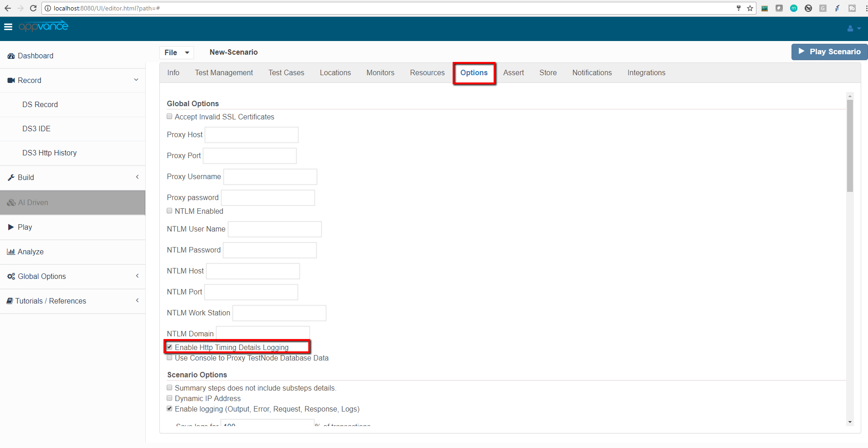The image size is (868, 448).
Task: Open DS3 Http History link
Action: 49,153
